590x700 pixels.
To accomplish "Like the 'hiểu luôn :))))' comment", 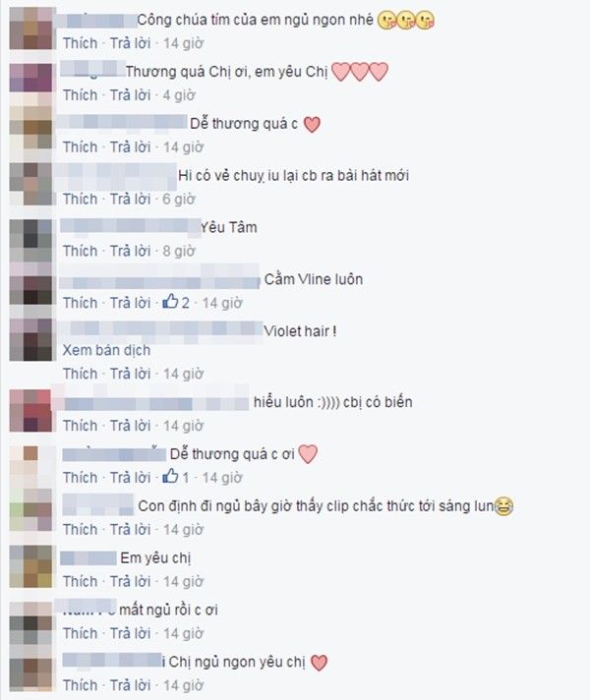I will [80, 426].
